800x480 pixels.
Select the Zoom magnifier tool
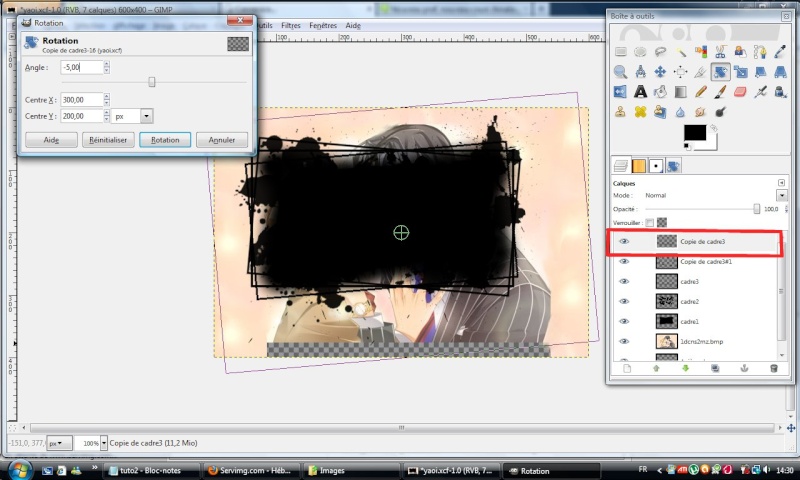[x=620, y=71]
